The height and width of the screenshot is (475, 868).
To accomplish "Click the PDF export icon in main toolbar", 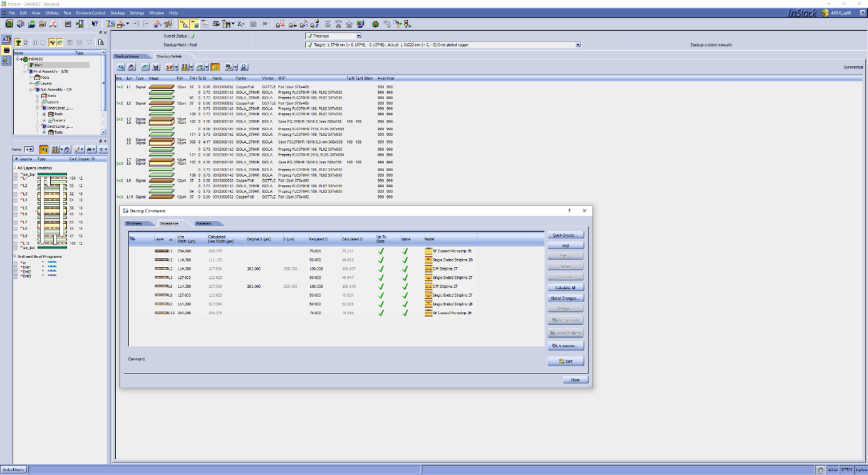I will (x=53, y=24).
